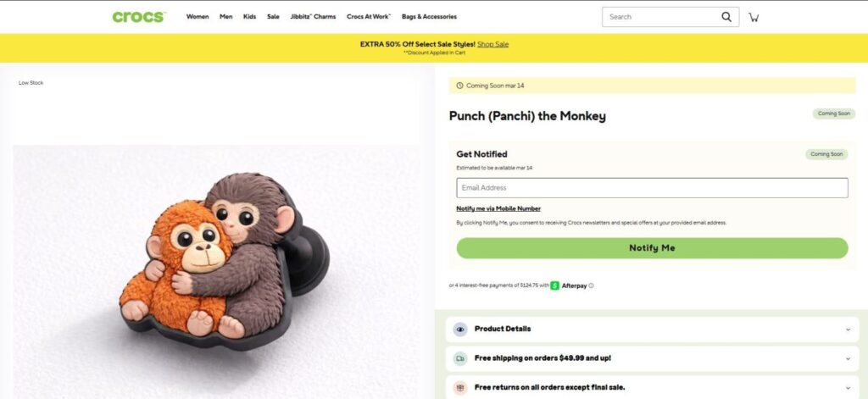Focus the Email Address field
The height and width of the screenshot is (399, 868).
point(652,188)
